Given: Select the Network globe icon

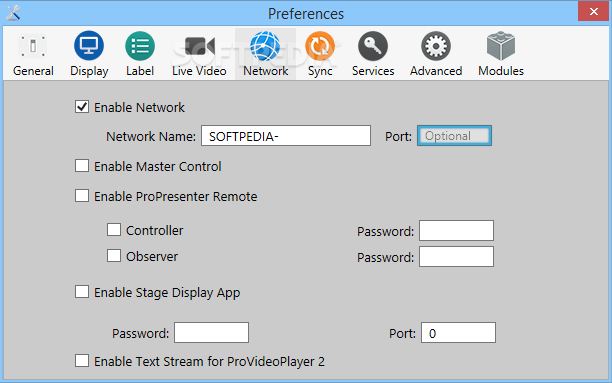Looking at the screenshot, I should click(265, 46).
